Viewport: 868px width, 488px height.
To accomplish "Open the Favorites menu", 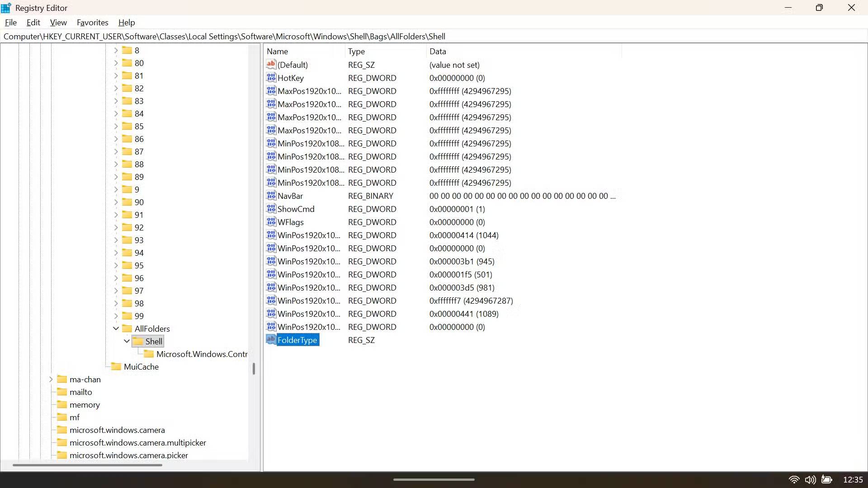I will coord(92,22).
